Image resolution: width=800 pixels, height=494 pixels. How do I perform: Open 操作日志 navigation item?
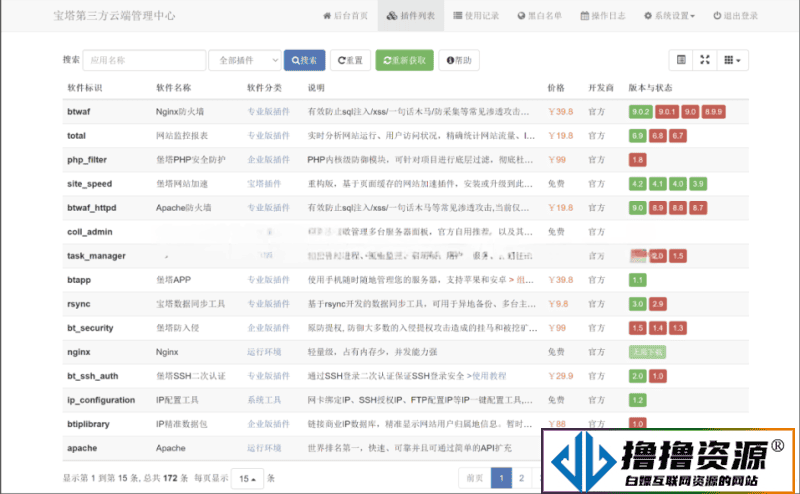pos(603,16)
